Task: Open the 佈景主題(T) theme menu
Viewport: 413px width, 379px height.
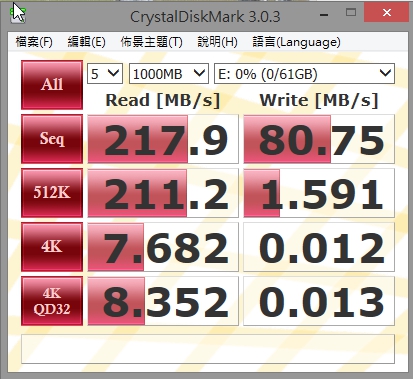Action: pyautogui.click(x=151, y=42)
